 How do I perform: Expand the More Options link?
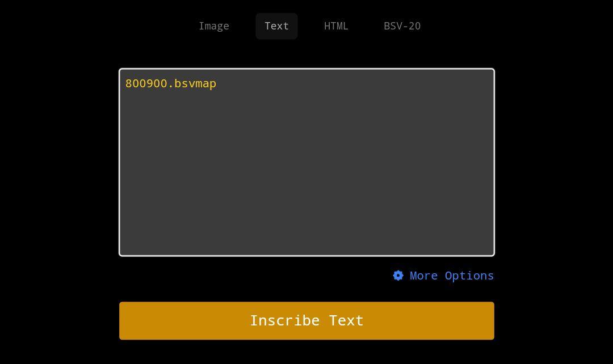[x=451, y=276]
